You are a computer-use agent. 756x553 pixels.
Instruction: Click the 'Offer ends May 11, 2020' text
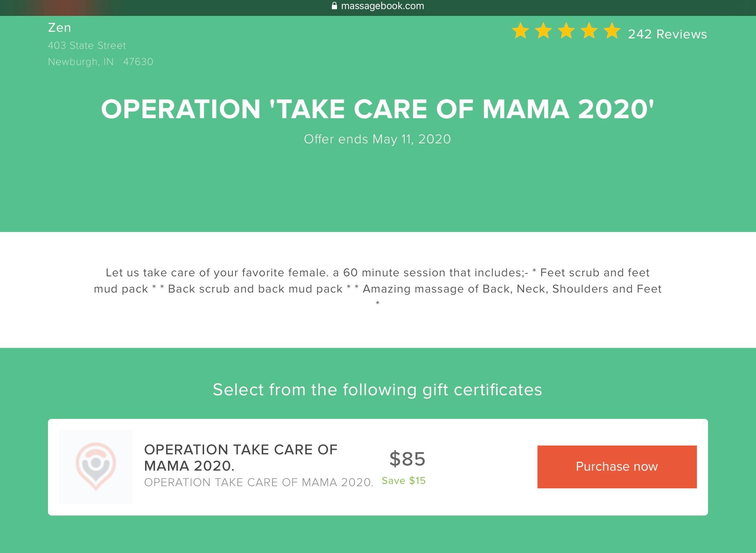click(377, 139)
